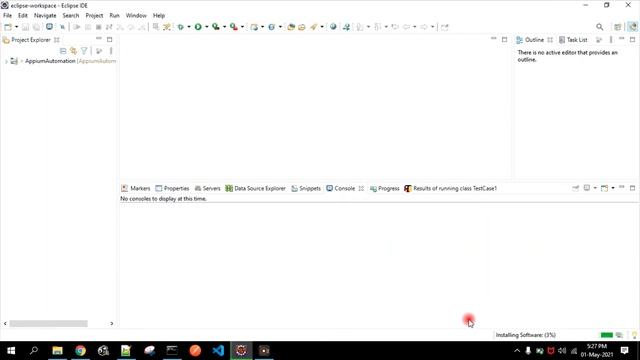Open the Edit menu
Screen dimensions: 640x360
click(22, 16)
